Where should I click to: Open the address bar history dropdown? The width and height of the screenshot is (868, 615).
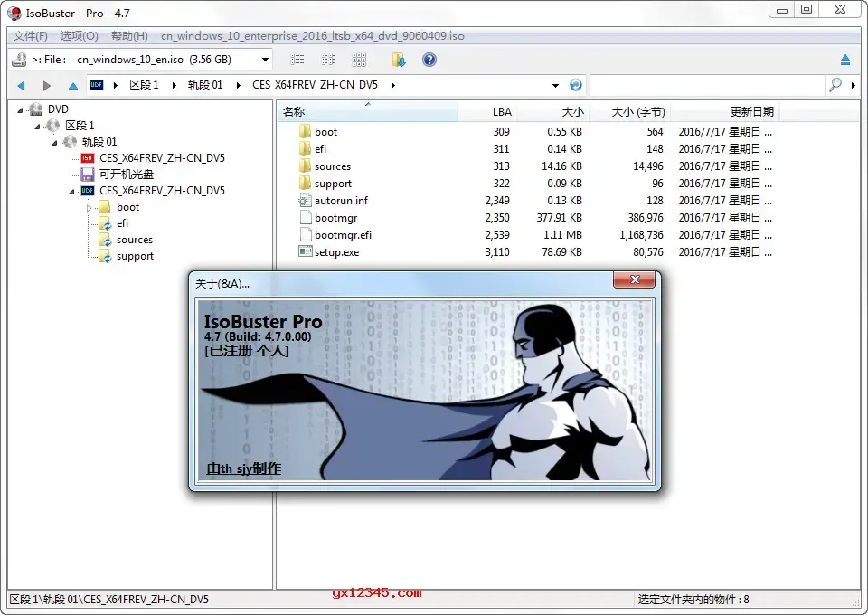pyautogui.click(x=555, y=85)
